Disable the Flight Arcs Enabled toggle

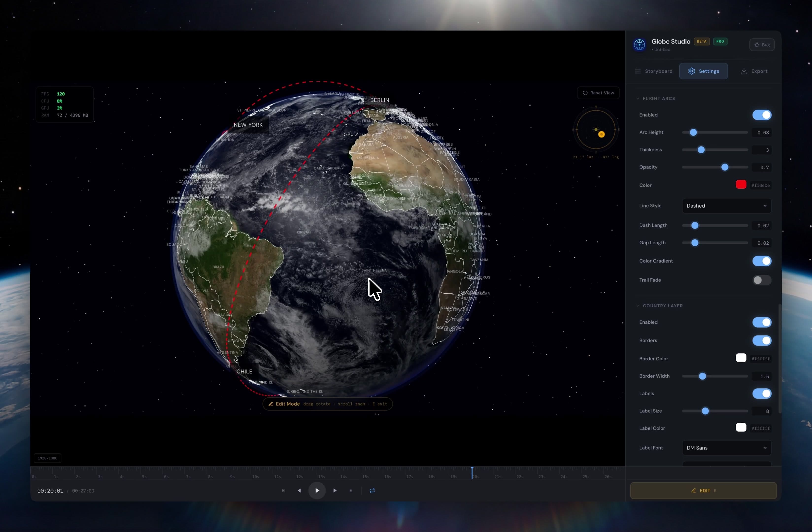[x=761, y=115]
